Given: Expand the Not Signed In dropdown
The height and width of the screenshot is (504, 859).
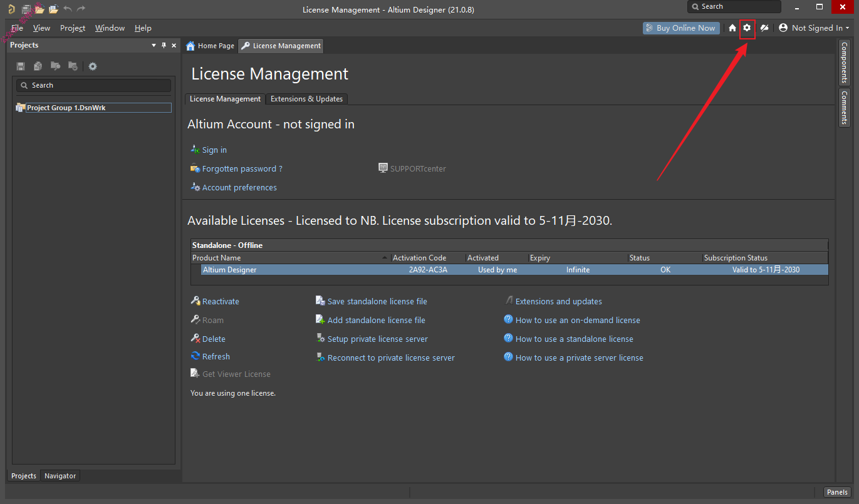Looking at the screenshot, I should pyautogui.click(x=848, y=28).
